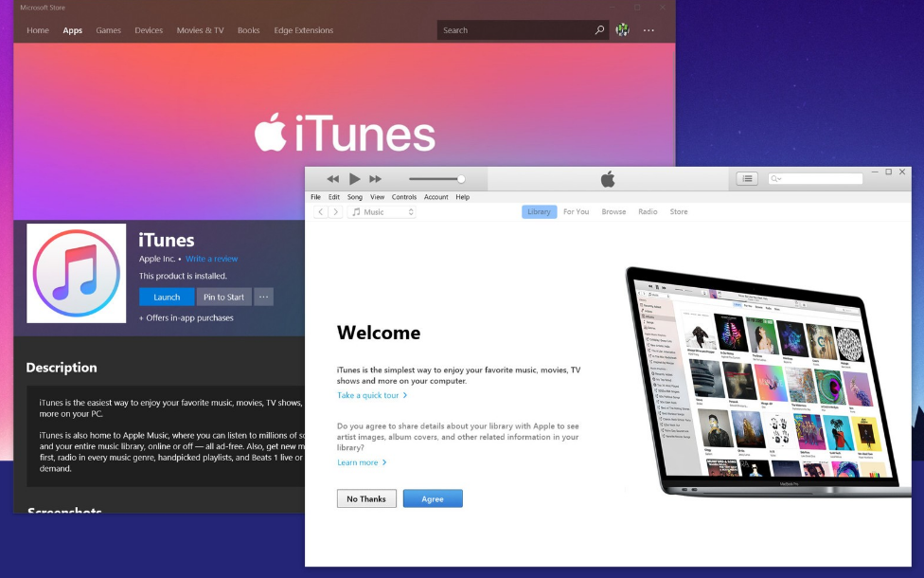Viewport: 924px width, 578px height.
Task: Maximize the iTunes window
Action: tap(889, 172)
